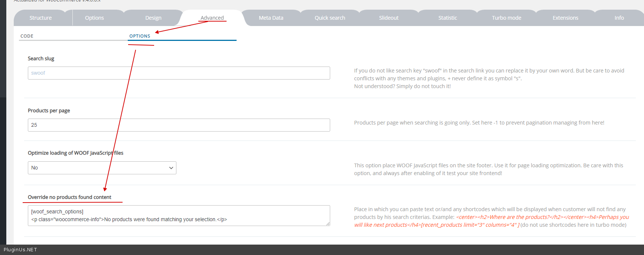Open the Structure tab
This screenshot has width=644, height=255.
(40, 18)
